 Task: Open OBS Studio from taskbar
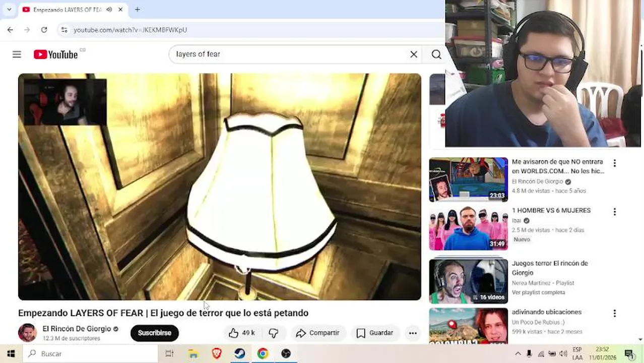[286, 354]
